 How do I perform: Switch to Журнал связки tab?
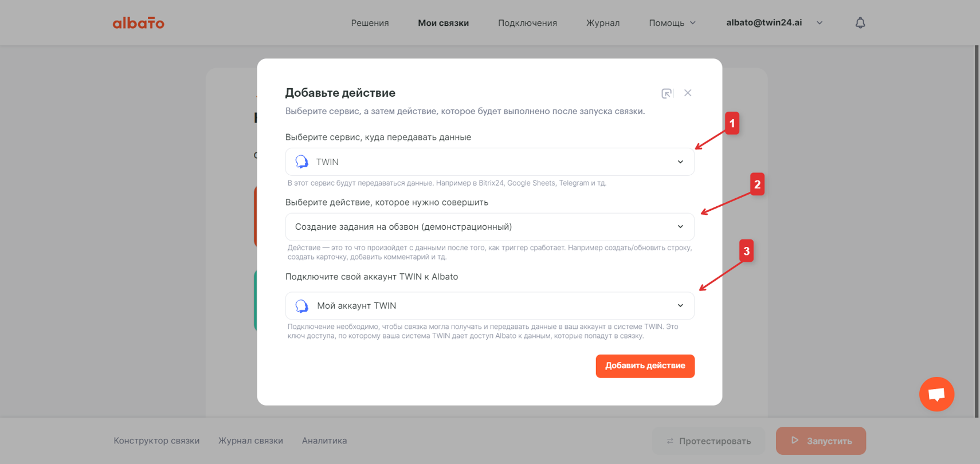coord(250,441)
